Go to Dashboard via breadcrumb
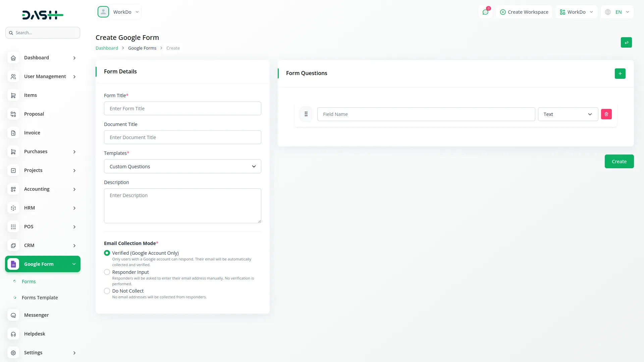The width and height of the screenshot is (644, 362). click(x=107, y=48)
